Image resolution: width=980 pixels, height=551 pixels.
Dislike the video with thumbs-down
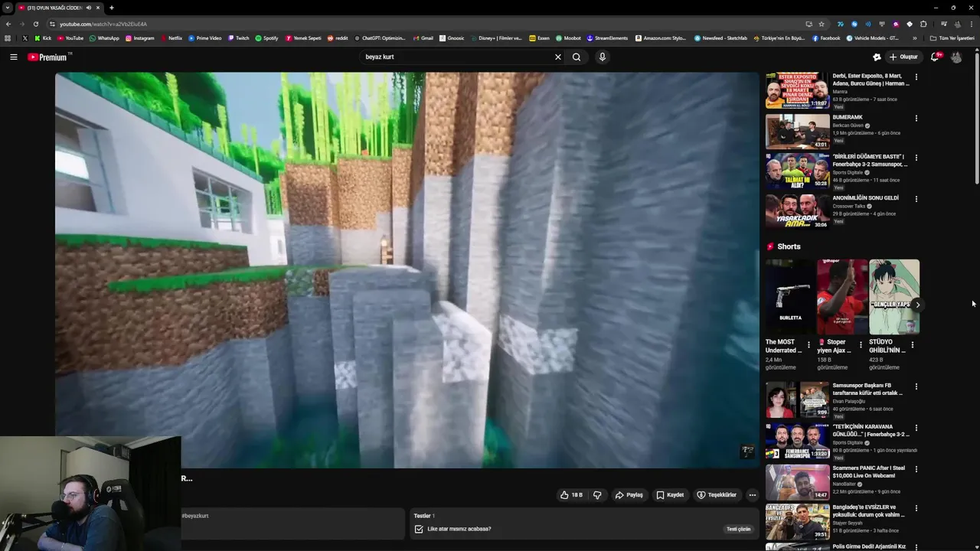[597, 495]
